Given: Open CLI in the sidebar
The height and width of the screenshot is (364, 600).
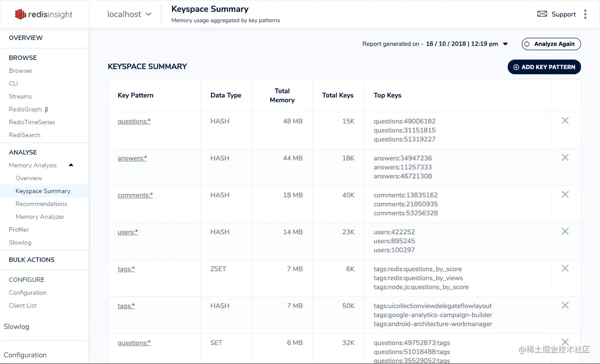Looking at the screenshot, I should (x=13, y=83).
